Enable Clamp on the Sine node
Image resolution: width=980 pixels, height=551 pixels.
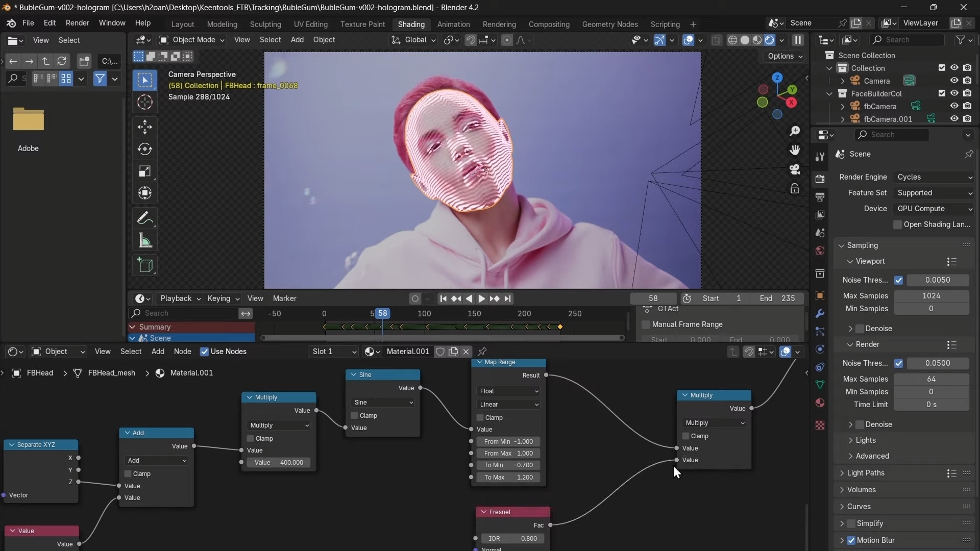[x=354, y=416]
